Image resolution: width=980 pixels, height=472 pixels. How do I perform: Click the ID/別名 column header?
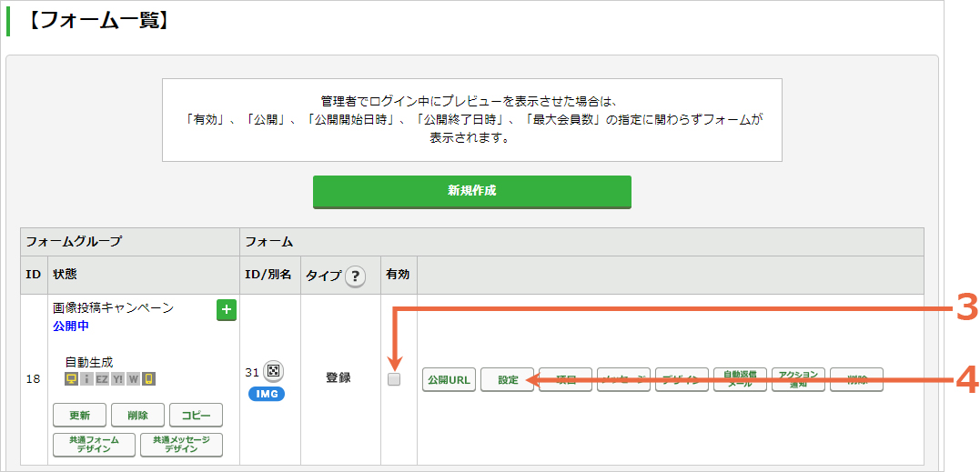point(269,276)
